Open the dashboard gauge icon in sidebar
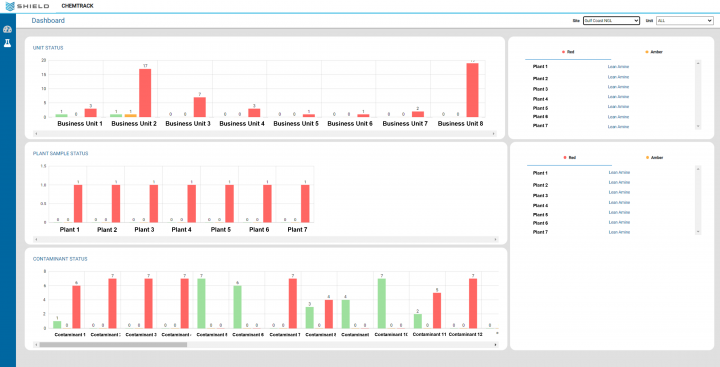Viewport: 720px width, 367px height. click(7, 29)
